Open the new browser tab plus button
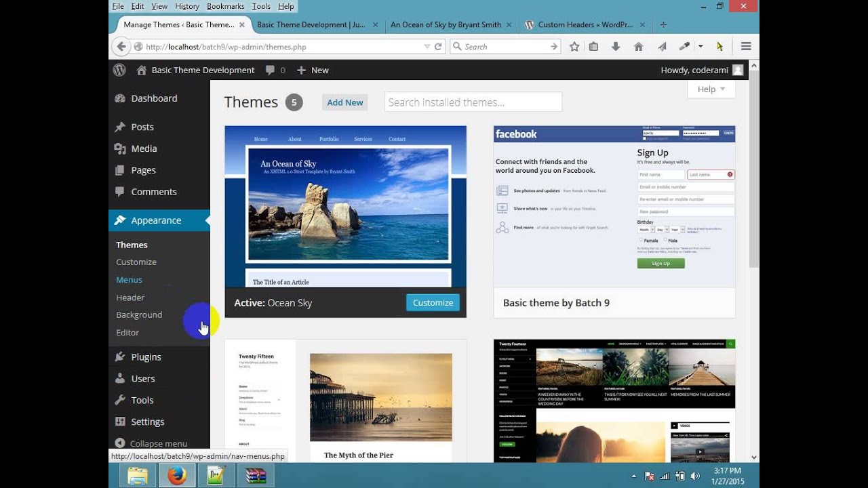The height and width of the screenshot is (488, 868). (x=663, y=24)
